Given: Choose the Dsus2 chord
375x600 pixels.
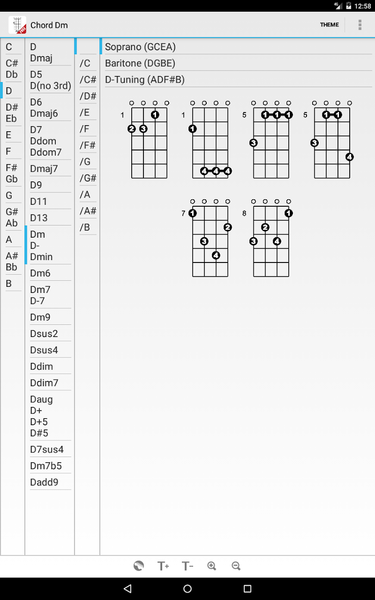Looking at the screenshot, I should [50, 334].
